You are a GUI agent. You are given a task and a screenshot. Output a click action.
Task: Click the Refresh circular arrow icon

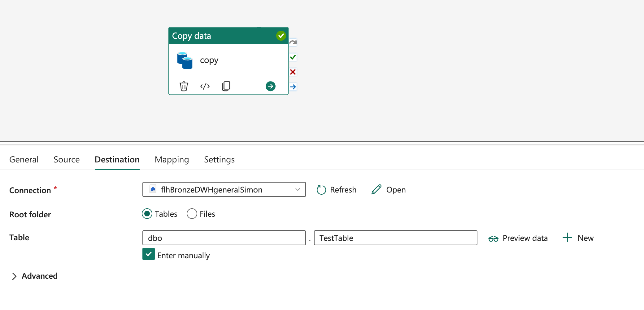(321, 190)
